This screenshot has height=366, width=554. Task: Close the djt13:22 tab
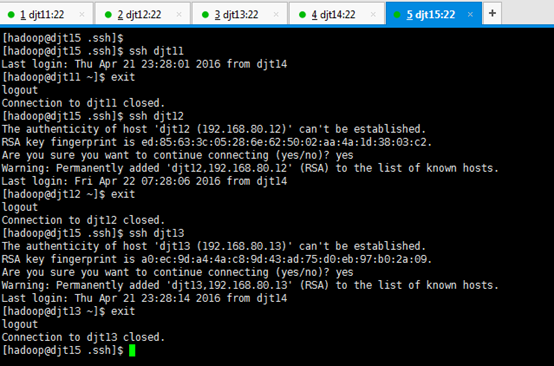point(276,14)
